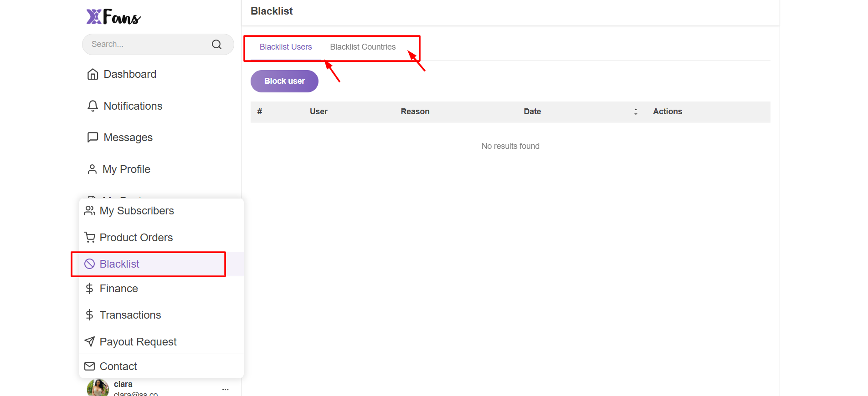The image size is (868, 396).
Task: Sort table by the Date column arrows
Action: pos(636,112)
